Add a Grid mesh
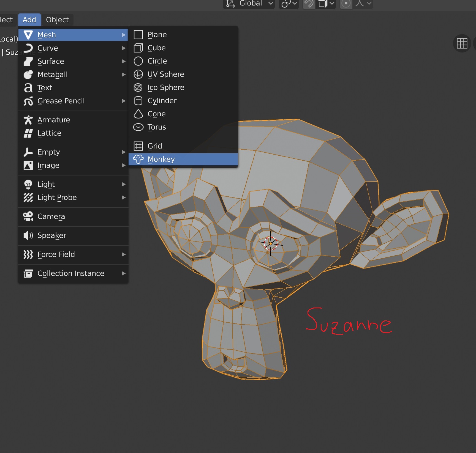 (x=183, y=146)
